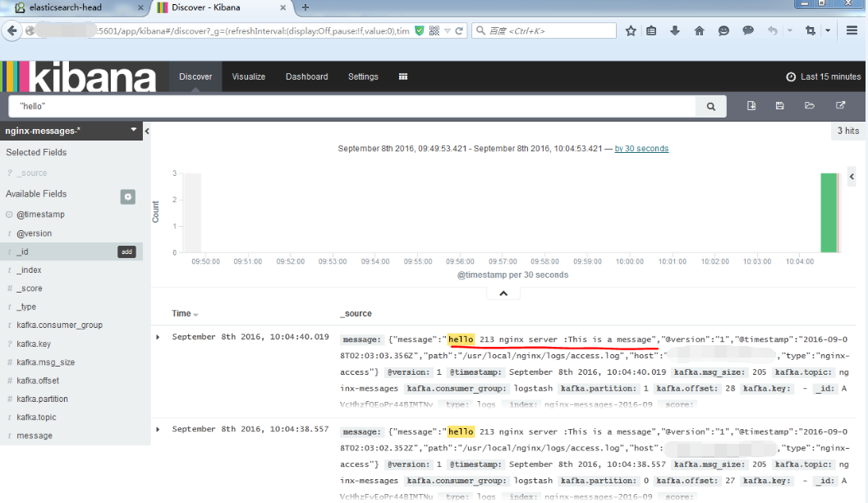Image resolution: width=868 pixels, height=503 pixels.
Task: Click the green shield icon in address bar
Action: (x=420, y=31)
